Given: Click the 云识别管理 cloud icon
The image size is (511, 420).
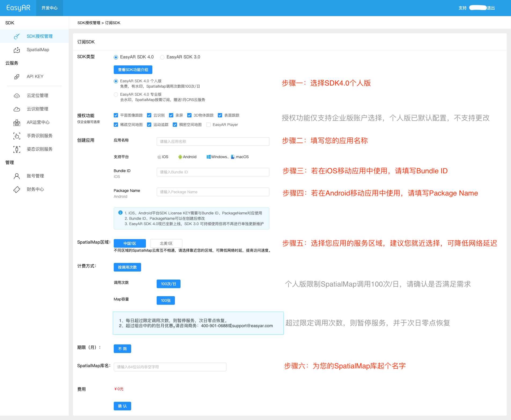Looking at the screenshot, I should pos(17,109).
